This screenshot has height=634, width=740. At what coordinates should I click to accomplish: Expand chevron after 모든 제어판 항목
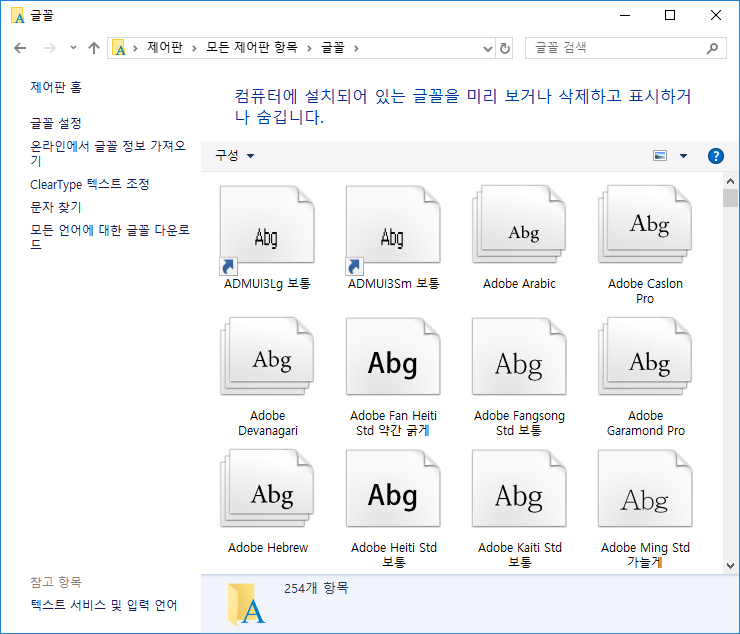(309, 48)
